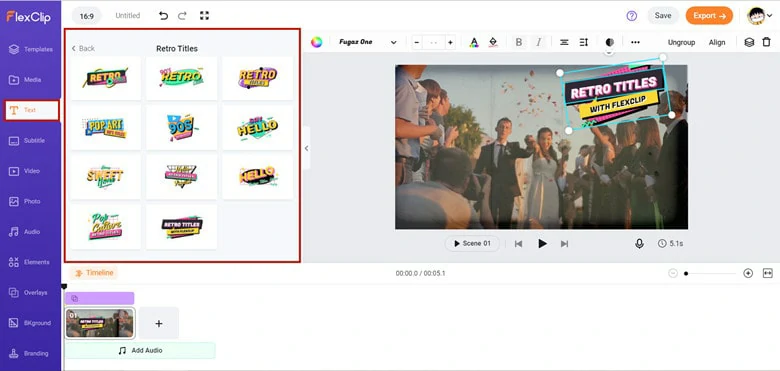Undo the last action

click(x=163, y=16)
